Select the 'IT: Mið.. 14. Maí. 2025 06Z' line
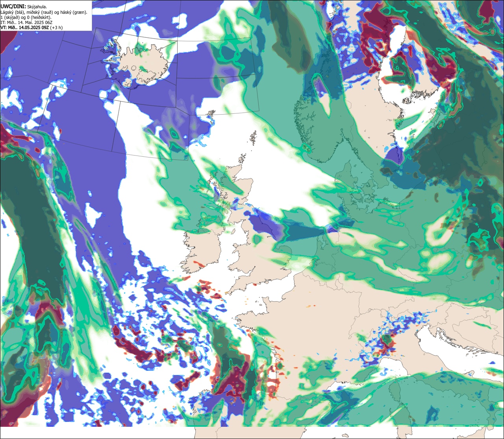The width and height of the screenshot is (504, 439). [26, 22]
